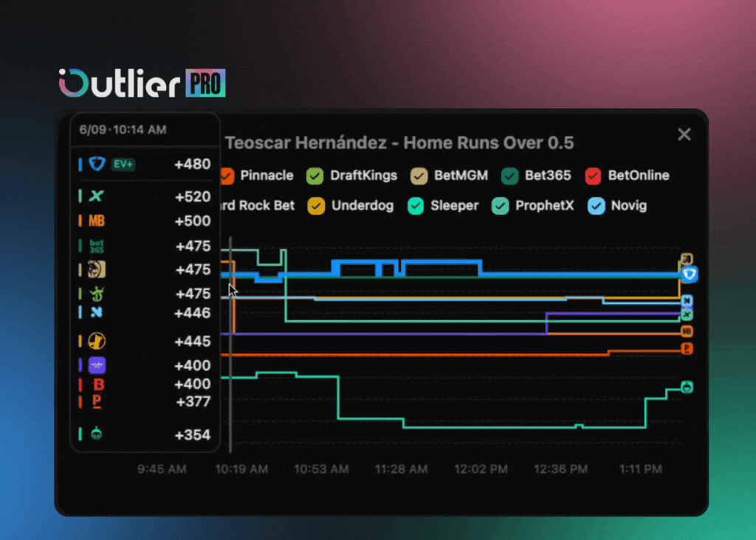Hide the Sleeper line via checkbox
Screen dimensions: 756x540
point(416,206)
